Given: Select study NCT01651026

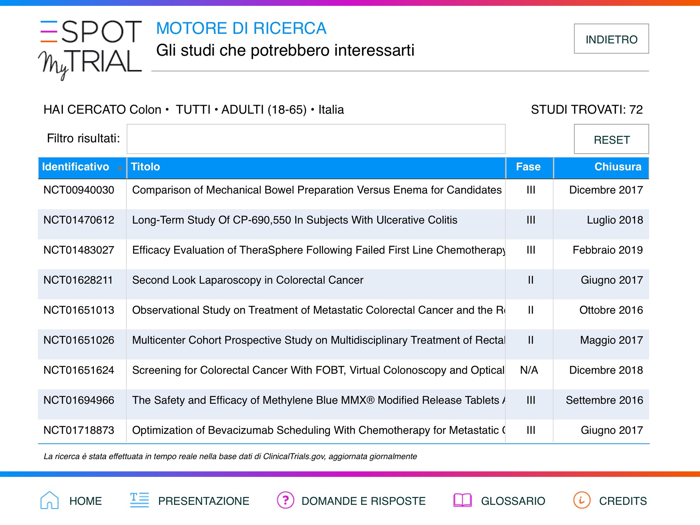Looking at the screenshot, I should 79,340.
